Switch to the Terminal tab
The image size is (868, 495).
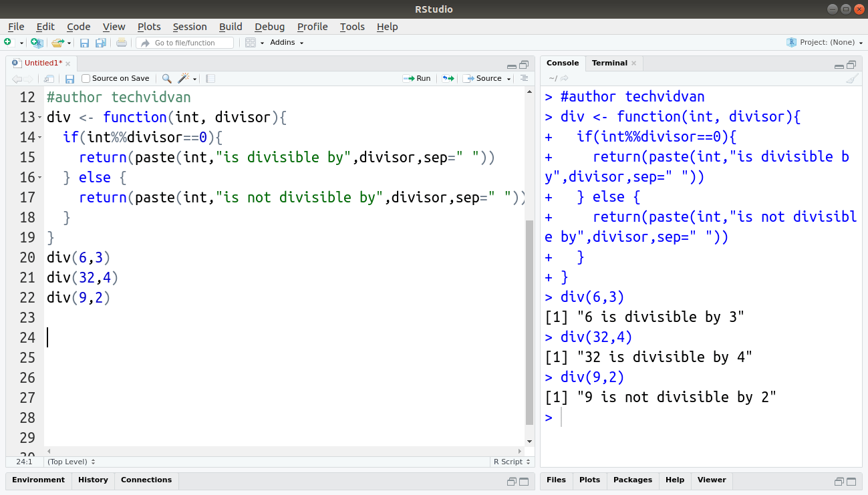click(609, 63)
